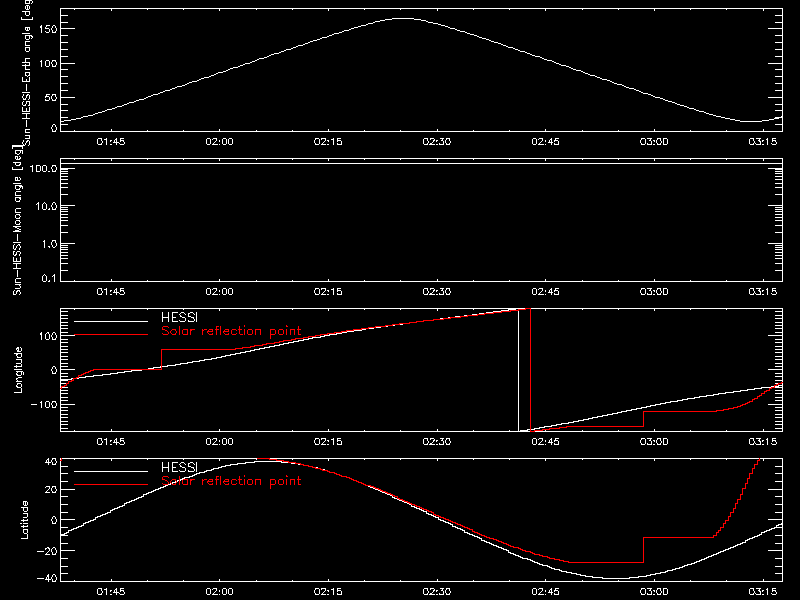Click 02:45 under the Earth angle plot
Viewport: 800px width, 600px height.
pyautogui.click(x=545, y=141)
